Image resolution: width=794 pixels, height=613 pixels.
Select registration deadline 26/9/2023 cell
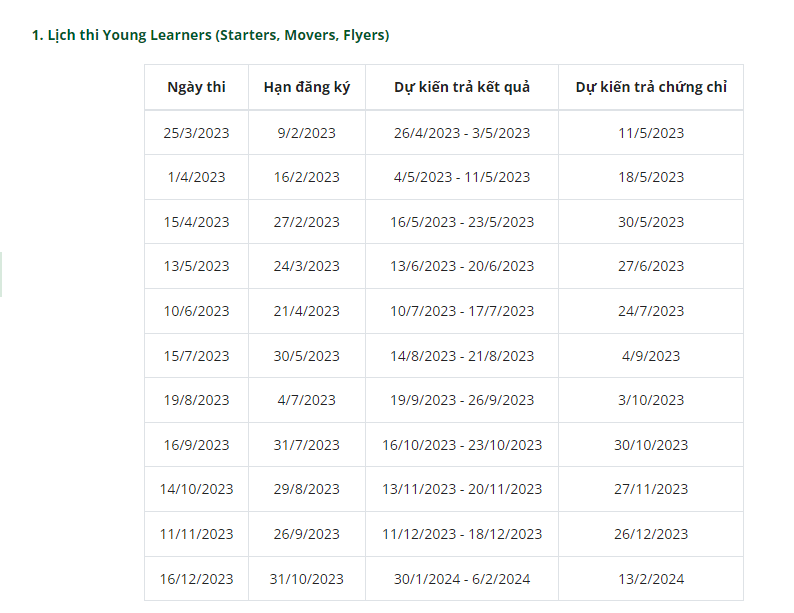[306, 534]
